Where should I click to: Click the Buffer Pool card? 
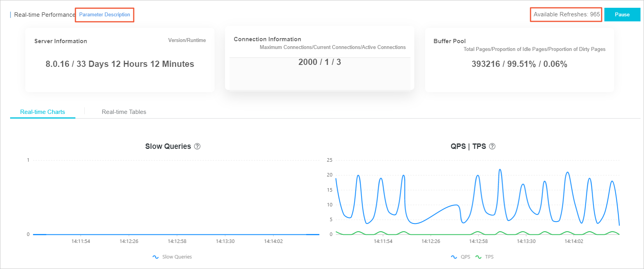coord(519,60)
